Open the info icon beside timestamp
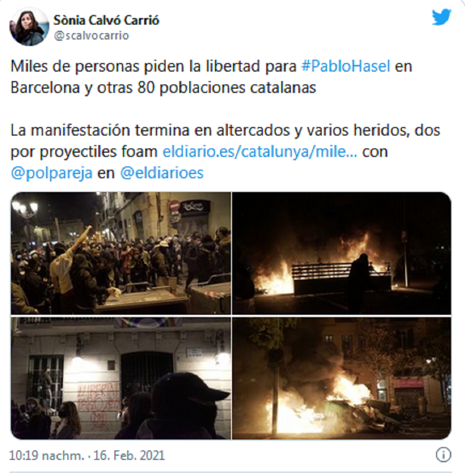Image resolution: width=465 pixels, height=476 pixels. pyautogui.click(x=444, y=455)
